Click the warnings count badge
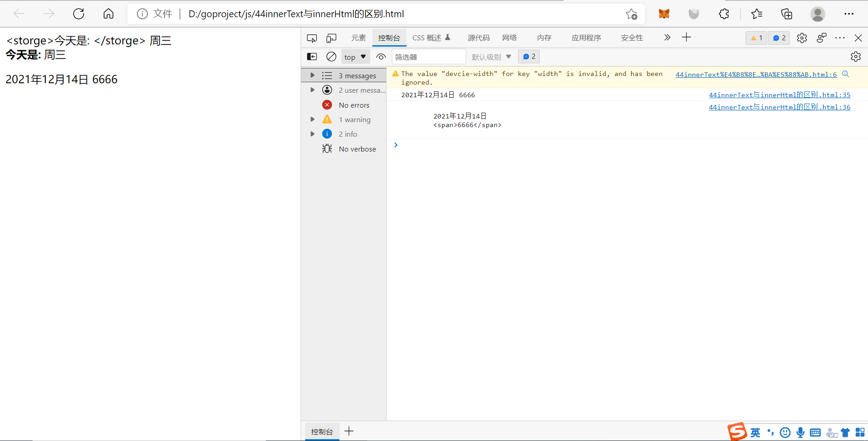Image resolution: width=868 pixels, height=441 pixels. click(756, 38)
